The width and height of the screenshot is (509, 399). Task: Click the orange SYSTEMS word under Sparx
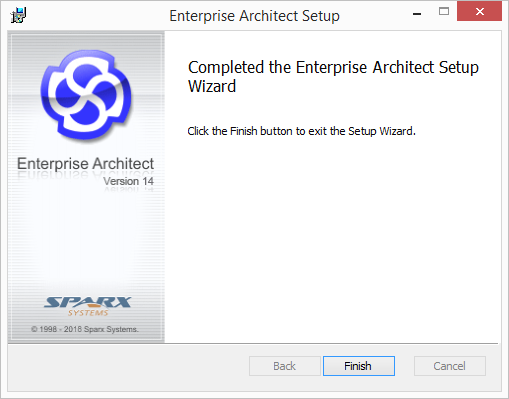88,313
